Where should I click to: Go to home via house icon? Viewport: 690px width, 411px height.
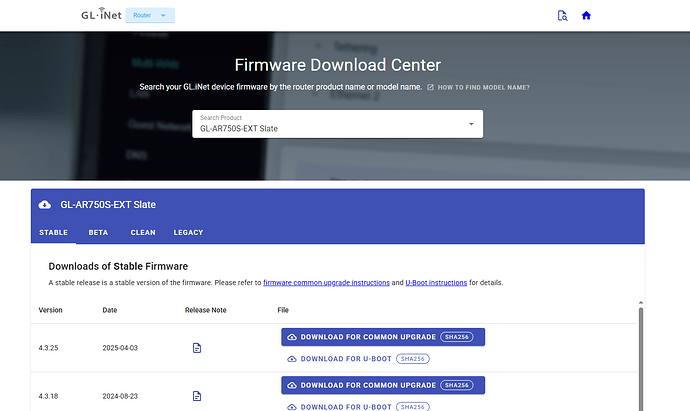(x=586, y=16)
